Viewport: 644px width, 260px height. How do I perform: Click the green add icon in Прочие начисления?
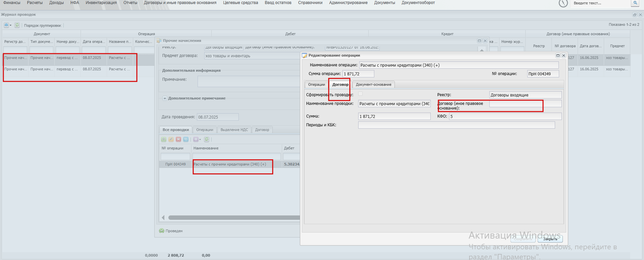pyautogui.click(x=164, y=139)
